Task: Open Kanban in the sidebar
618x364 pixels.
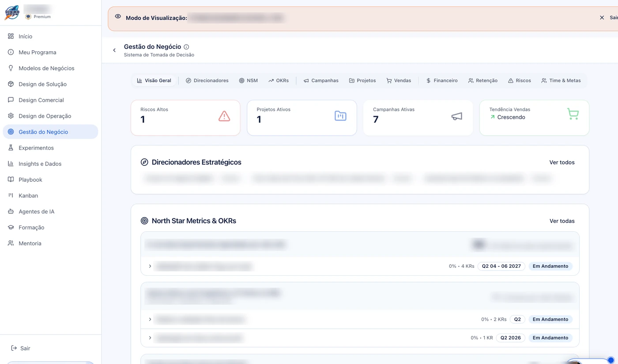Action: pyautogui.click(x=50, y=195)
